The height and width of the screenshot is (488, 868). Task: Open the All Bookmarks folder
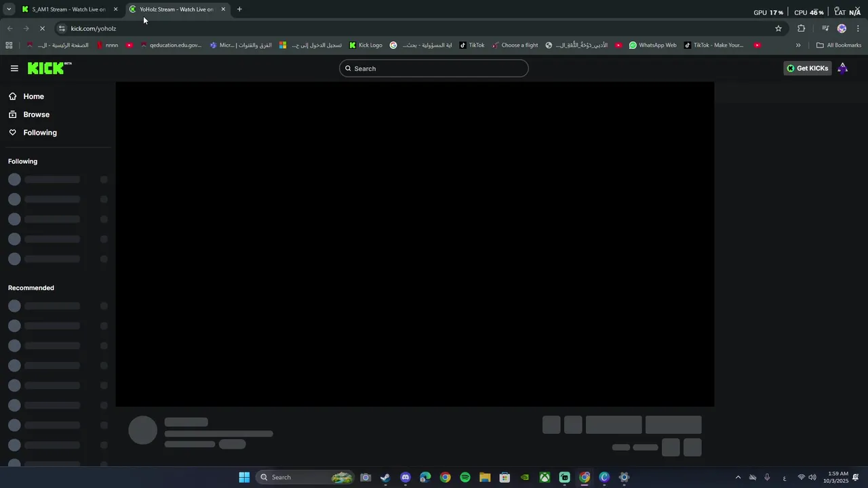pyautogui.click(x=839, y=45)
